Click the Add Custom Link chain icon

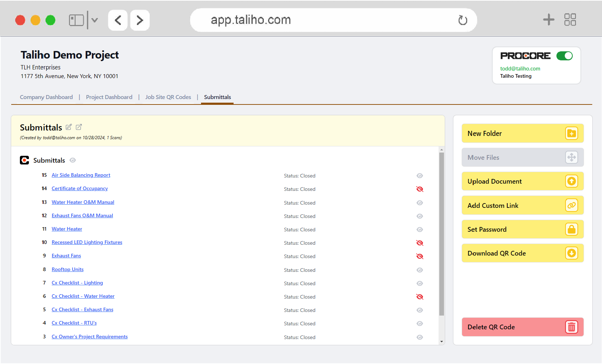[x=571, y=205]
